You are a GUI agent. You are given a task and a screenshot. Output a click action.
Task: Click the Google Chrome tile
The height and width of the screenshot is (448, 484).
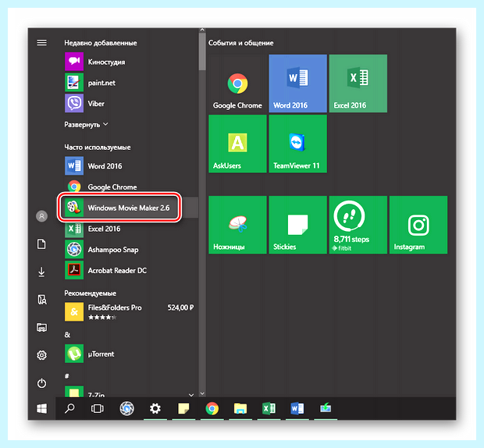[x=237, y=84]
